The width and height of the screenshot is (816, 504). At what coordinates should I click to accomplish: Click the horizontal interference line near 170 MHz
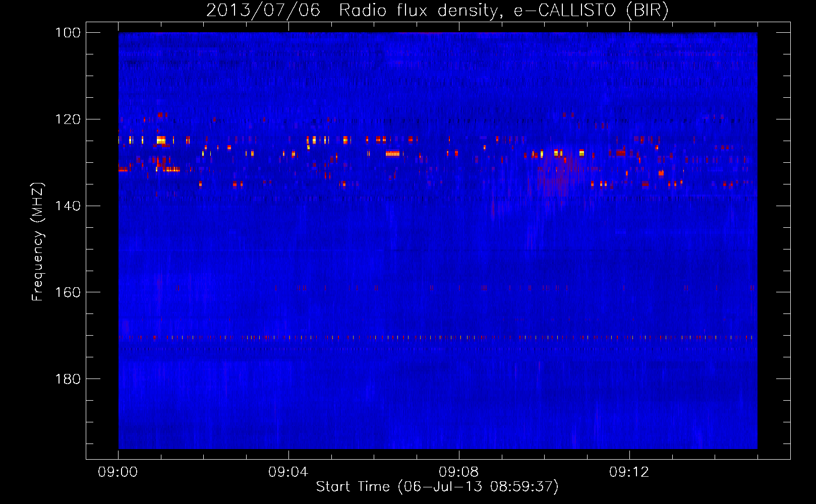coord(438,337)
